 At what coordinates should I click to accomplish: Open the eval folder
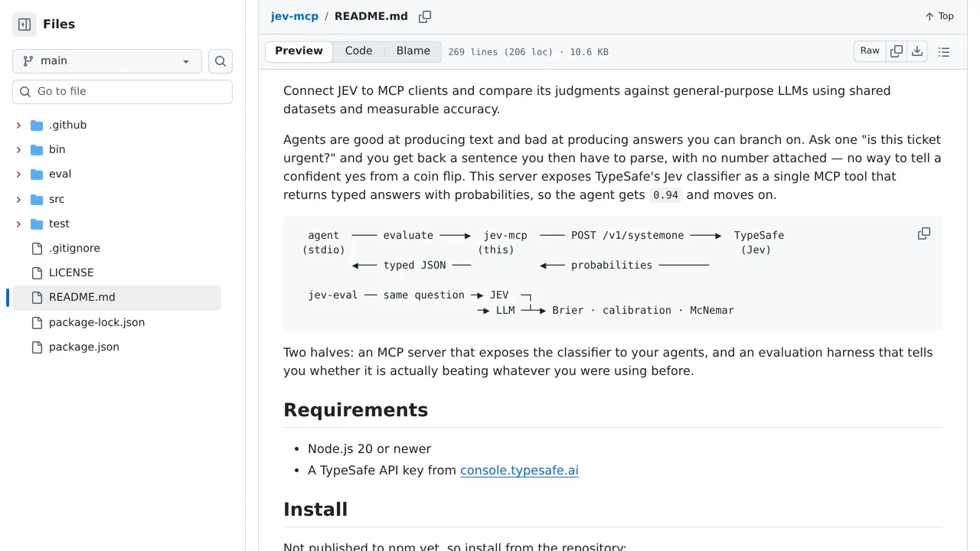pyautogui.click(x=60, y=174)
